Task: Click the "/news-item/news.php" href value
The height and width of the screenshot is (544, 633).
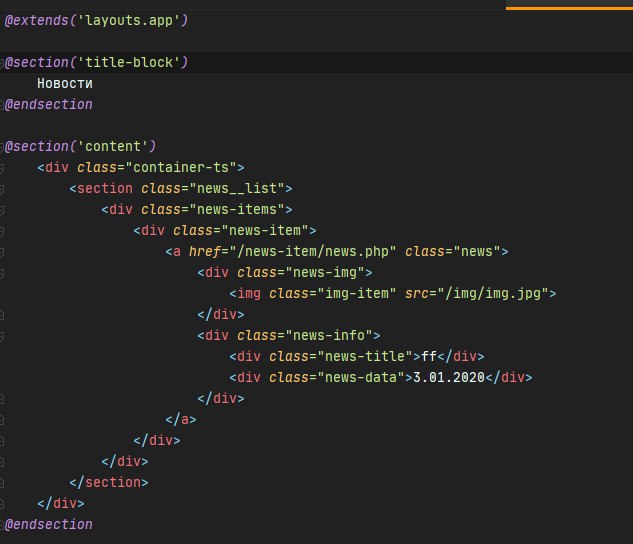Action: [x=313, y=251]
